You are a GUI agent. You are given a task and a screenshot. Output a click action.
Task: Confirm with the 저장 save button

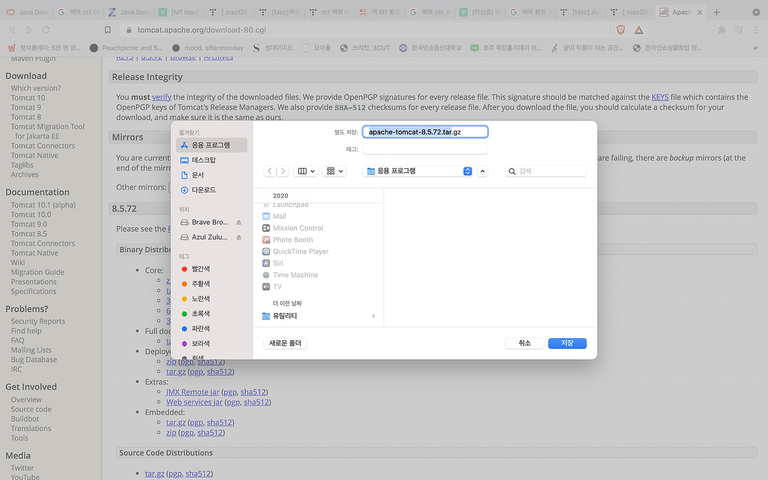567,343
